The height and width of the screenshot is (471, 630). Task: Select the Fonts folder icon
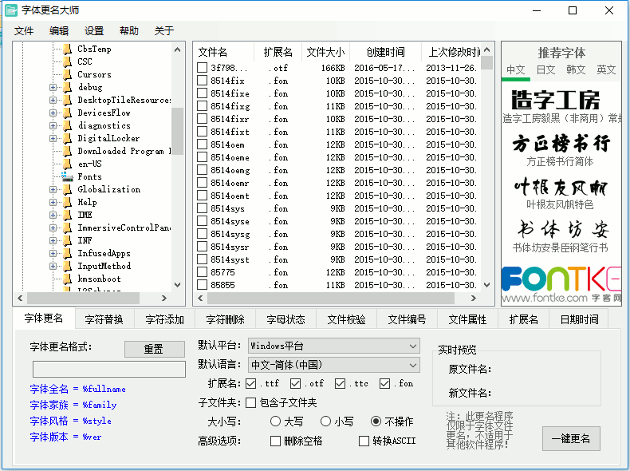(67, 177)
